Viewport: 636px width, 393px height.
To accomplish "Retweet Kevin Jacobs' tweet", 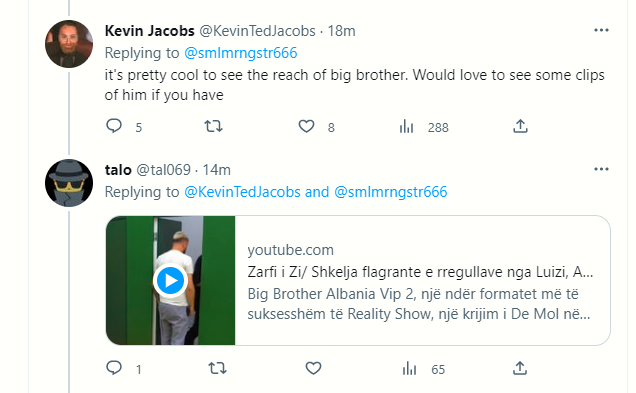I will [213, 127].
